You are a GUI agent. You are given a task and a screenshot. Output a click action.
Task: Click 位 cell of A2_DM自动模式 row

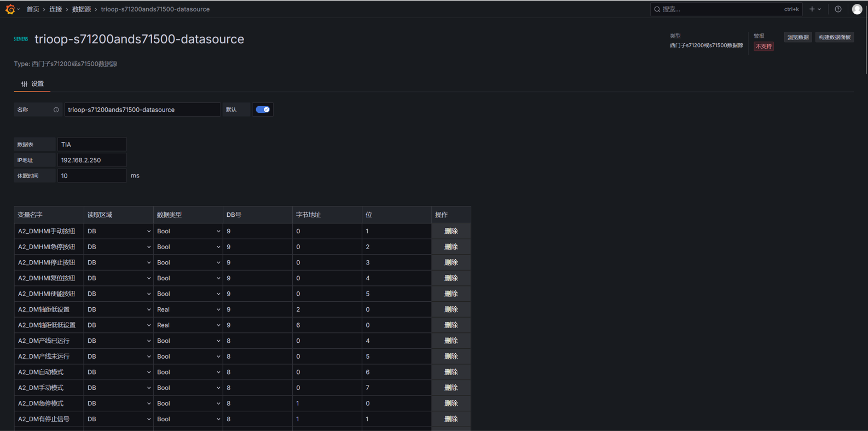(x=397, y=372)
